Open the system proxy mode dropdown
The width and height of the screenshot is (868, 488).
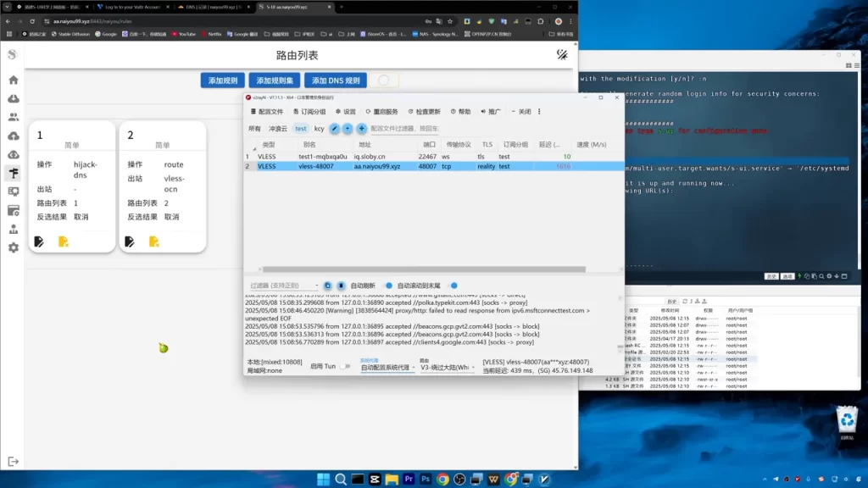[x=387, y=368]
